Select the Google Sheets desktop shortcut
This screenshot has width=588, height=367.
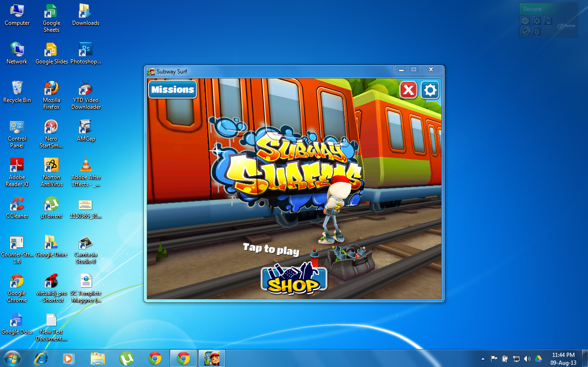coord(51,18)
